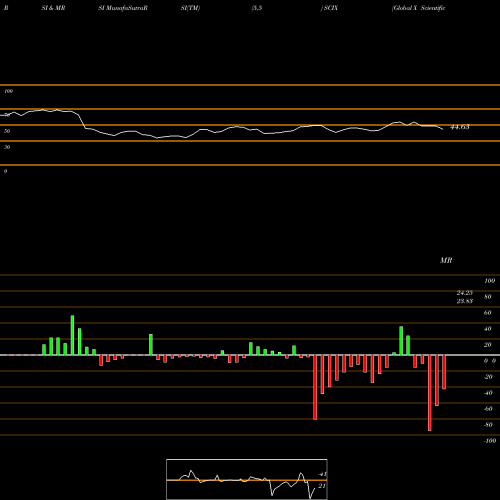
Task: Click the MR axis label 60
Action: point(488,313)
